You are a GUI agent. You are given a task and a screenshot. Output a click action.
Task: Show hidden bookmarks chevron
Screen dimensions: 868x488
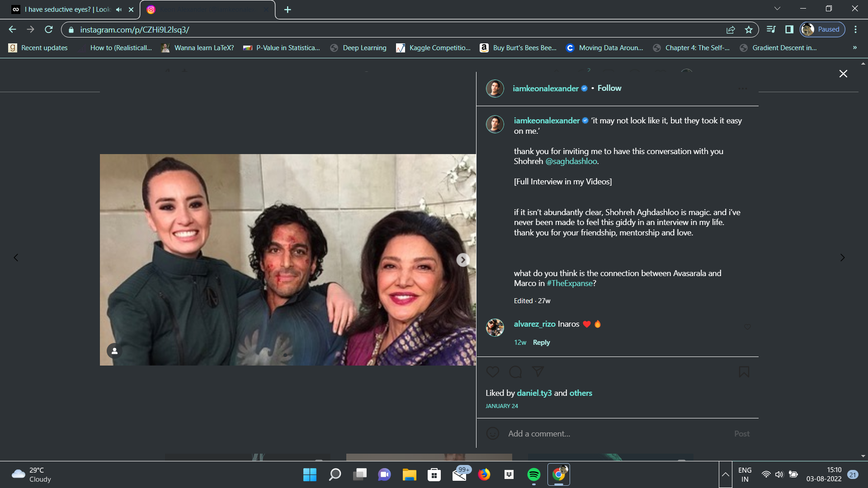click(854, 47)
